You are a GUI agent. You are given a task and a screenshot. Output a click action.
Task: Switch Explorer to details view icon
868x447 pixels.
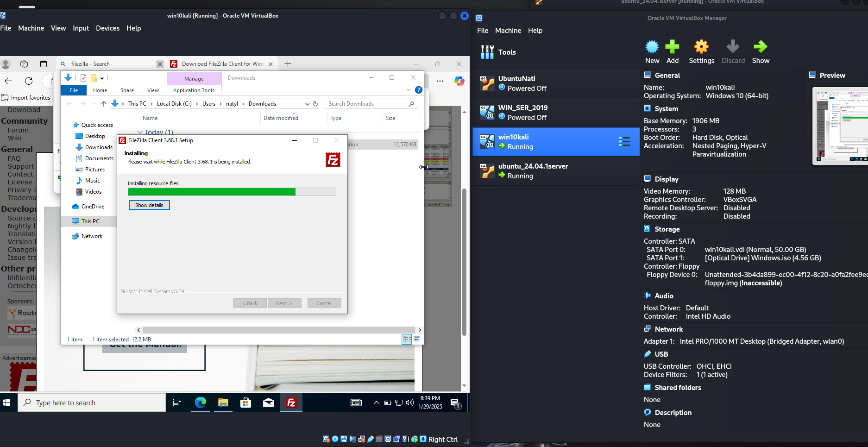coord(407,340)
